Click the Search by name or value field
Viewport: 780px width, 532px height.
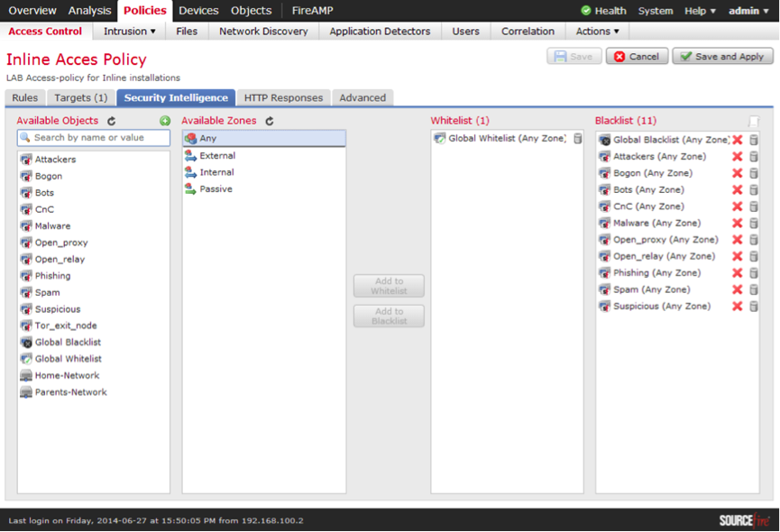click(94, 138)
